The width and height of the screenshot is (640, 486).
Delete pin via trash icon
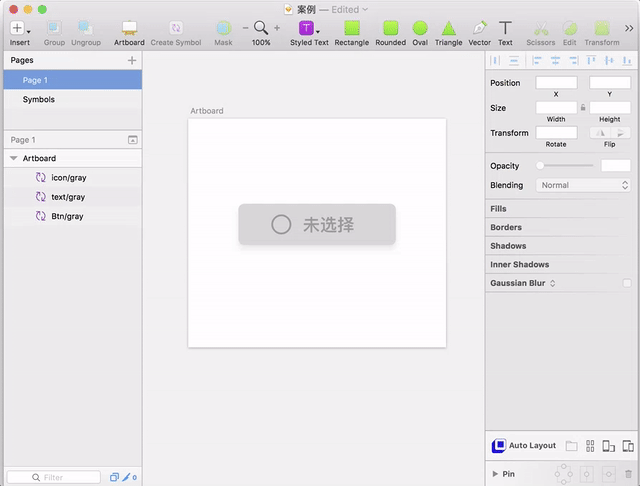coord(628,474)
